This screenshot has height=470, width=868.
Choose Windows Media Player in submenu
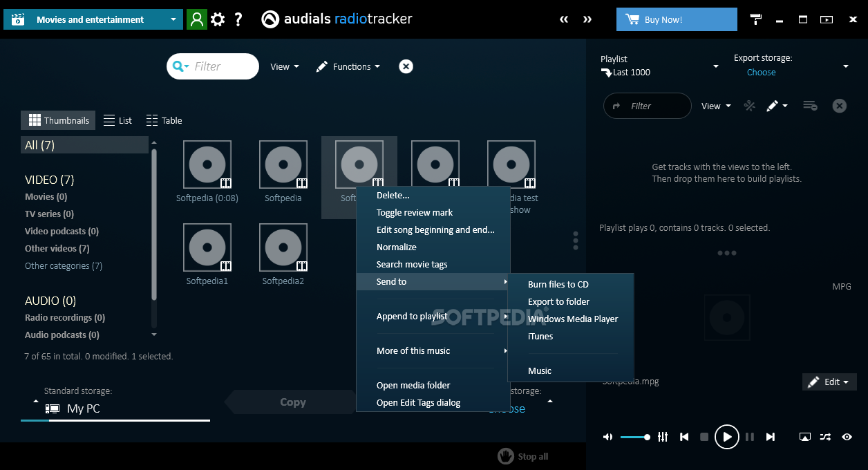(571, 319)
